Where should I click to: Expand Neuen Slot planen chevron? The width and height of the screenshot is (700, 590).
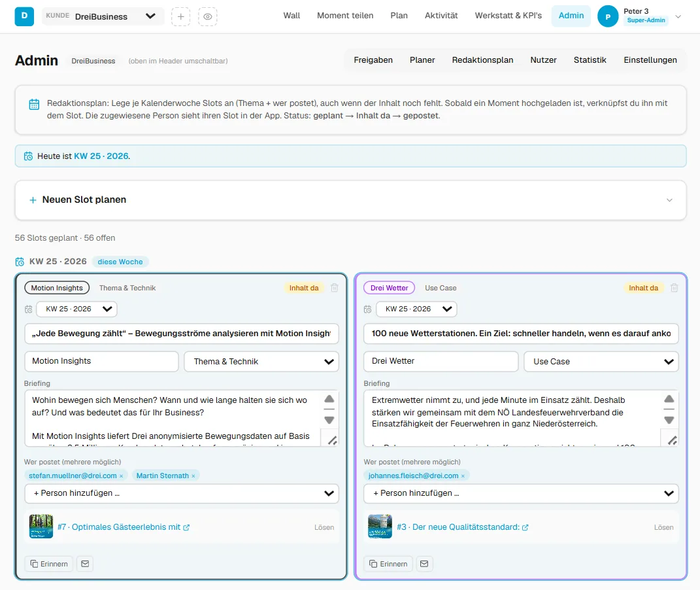pos(669,200)
